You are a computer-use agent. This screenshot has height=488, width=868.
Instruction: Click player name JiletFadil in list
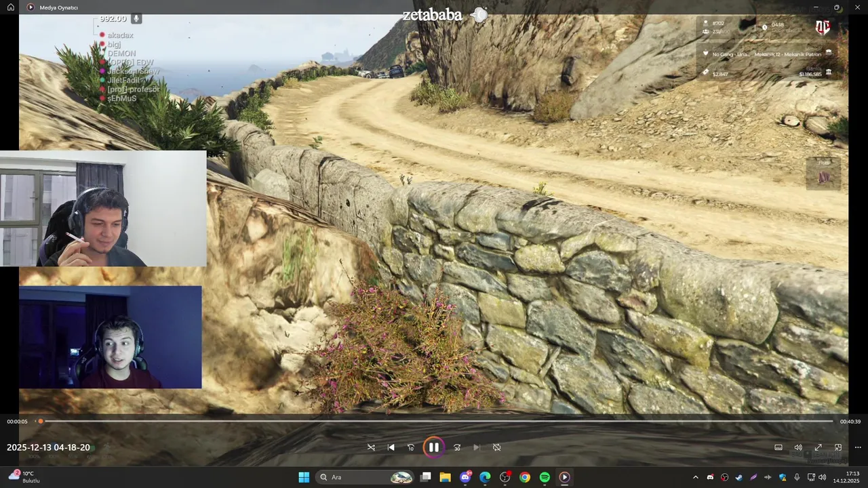pos(123,80)
